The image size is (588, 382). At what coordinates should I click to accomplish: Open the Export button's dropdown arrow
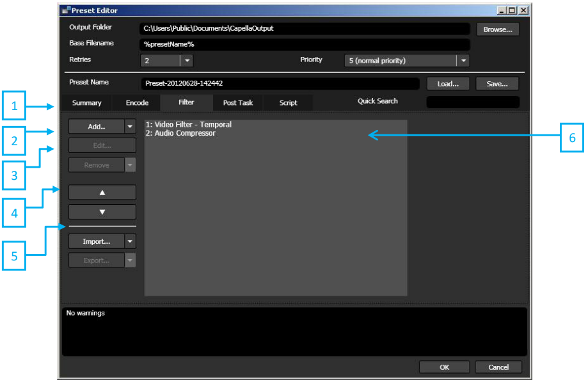[x=130, y=260]
